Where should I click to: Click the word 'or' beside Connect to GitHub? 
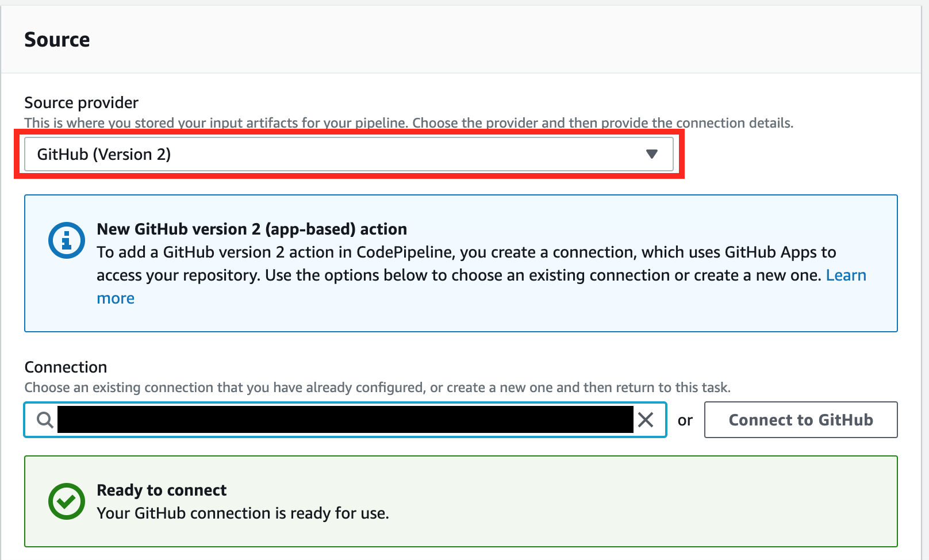pyautogui.click(x=685, y=420)
